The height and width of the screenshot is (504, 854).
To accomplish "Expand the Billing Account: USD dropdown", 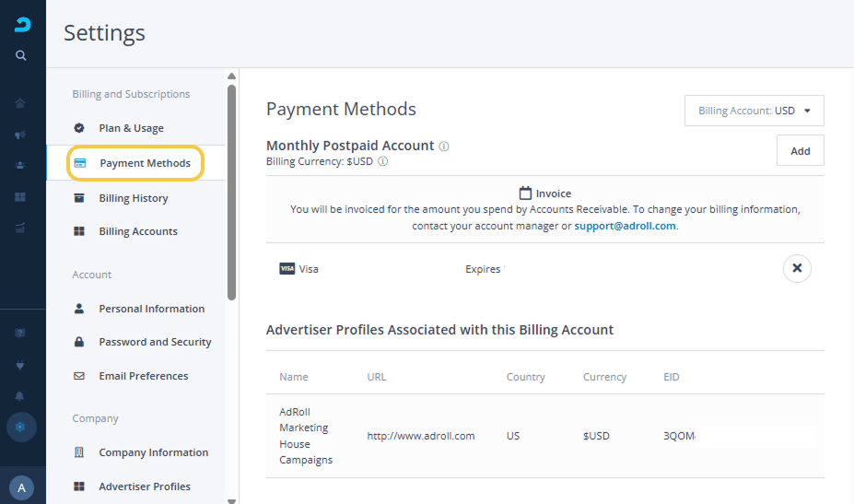I will point(754,111).
